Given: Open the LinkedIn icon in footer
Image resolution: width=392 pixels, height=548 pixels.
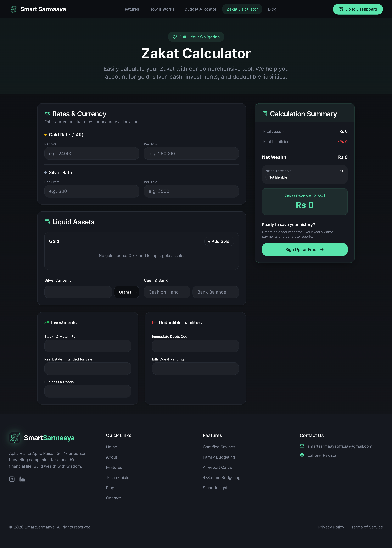Looking at the screenshot, I should 22,479.
